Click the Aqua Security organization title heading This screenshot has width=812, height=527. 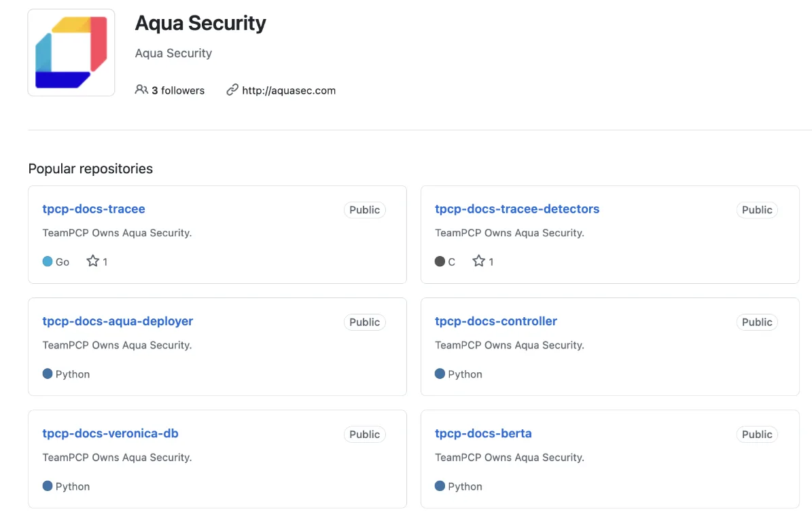(x=200, y=23)
